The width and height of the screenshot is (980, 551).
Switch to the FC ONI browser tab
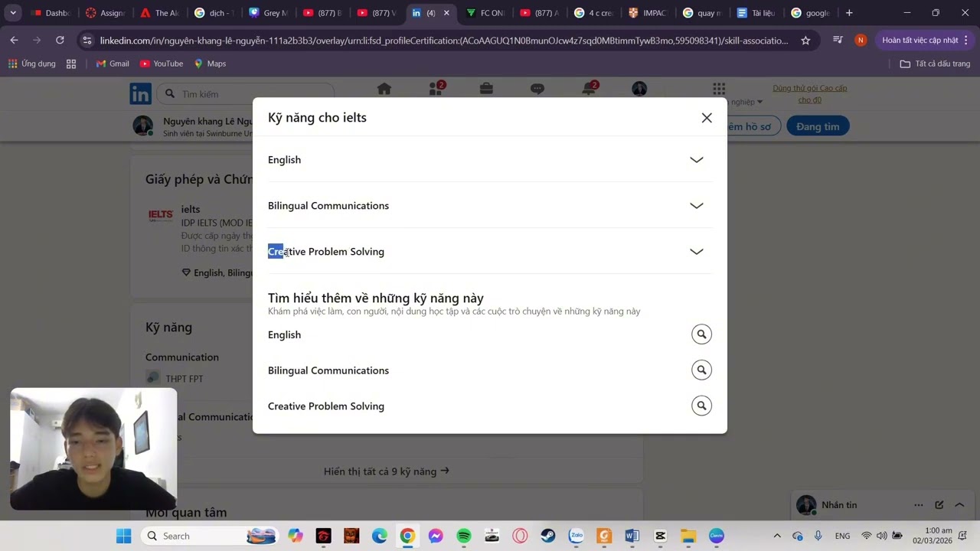(x=485, y=13)
